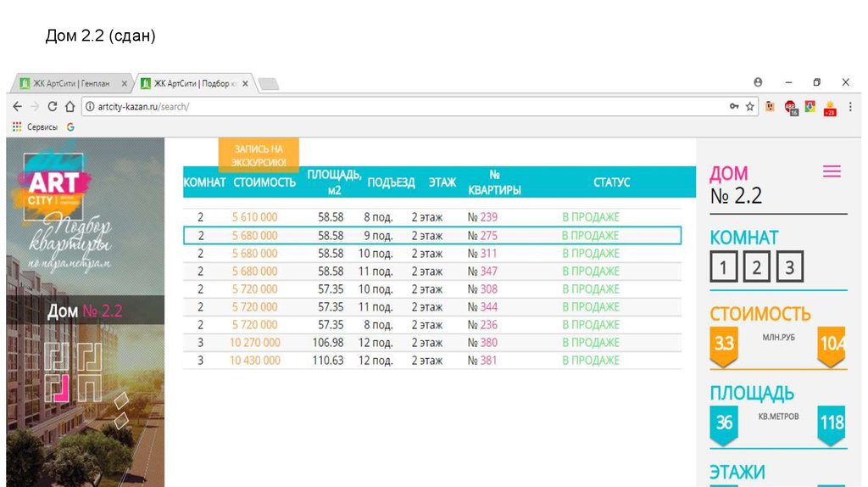Toggle the 2-room filter box
868x487 pixels.
click(x=756, y=268)
